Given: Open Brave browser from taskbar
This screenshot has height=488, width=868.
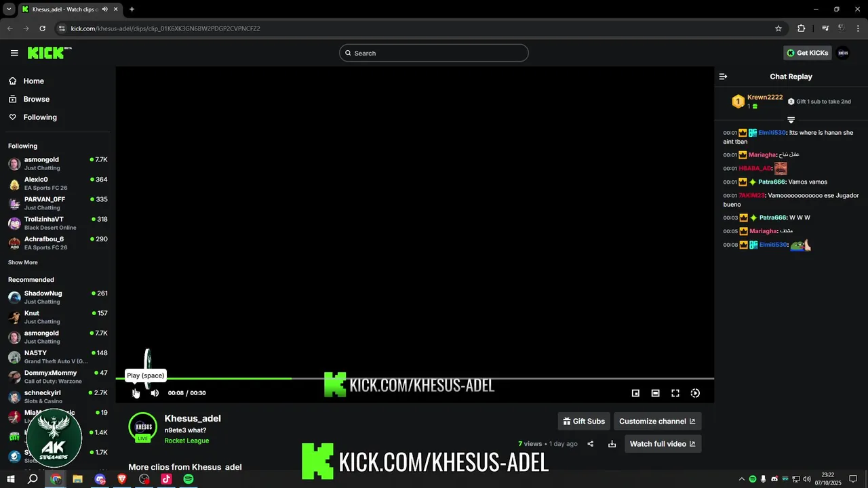Looking at the screenshot, I should [x=122, y=479].
